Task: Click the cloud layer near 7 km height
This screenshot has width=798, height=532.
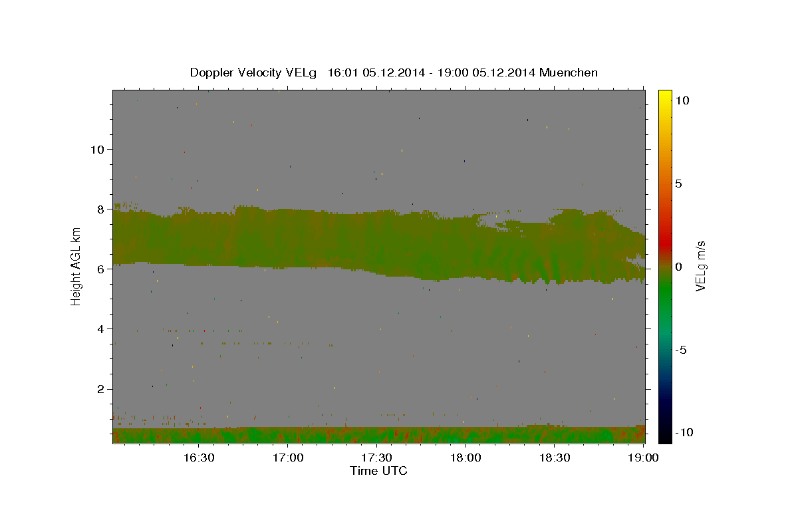Action: [x=379, y=243]
